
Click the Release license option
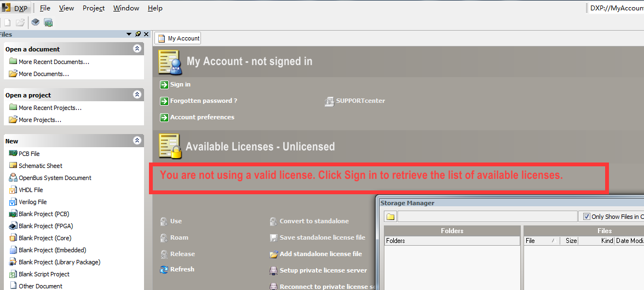182,254
